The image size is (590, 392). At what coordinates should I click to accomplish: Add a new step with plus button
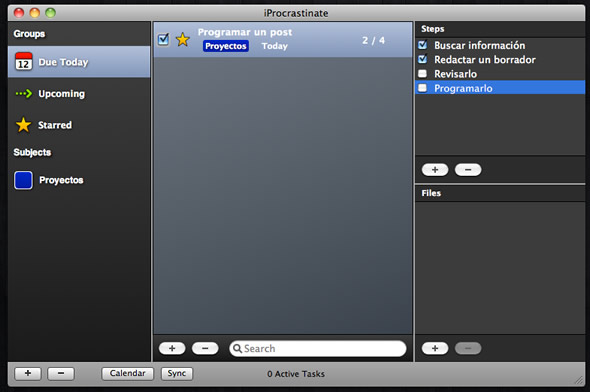coord(435,170)
